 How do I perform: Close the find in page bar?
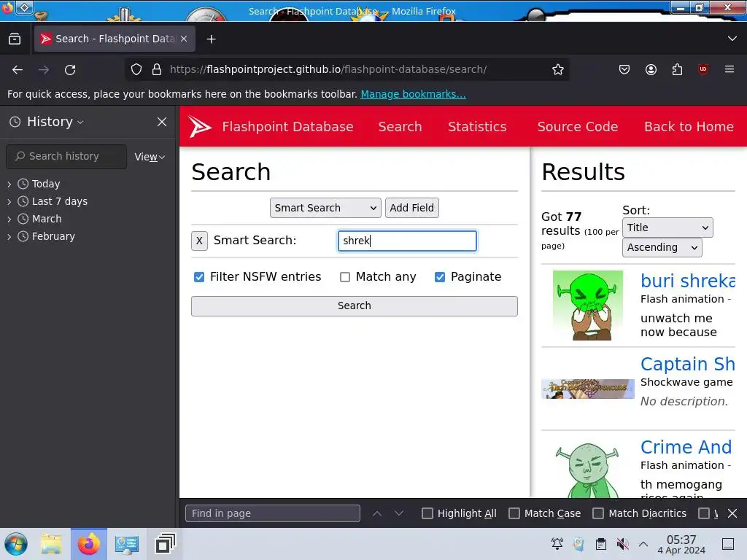tap(732, 513)
